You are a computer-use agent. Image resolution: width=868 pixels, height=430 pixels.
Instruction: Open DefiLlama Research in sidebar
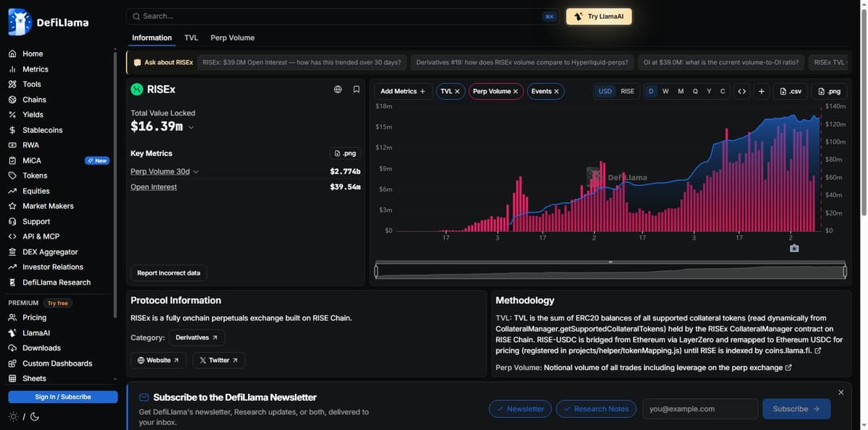tap(56, 283)
